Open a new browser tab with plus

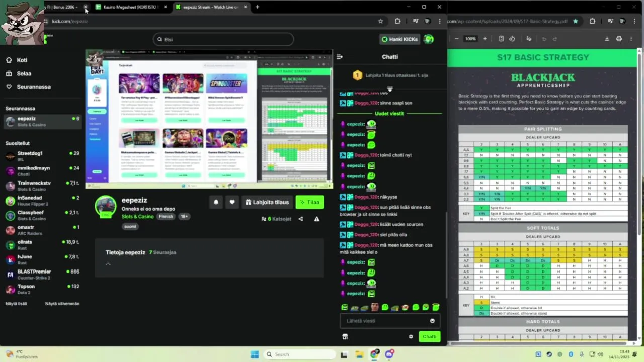257,7
